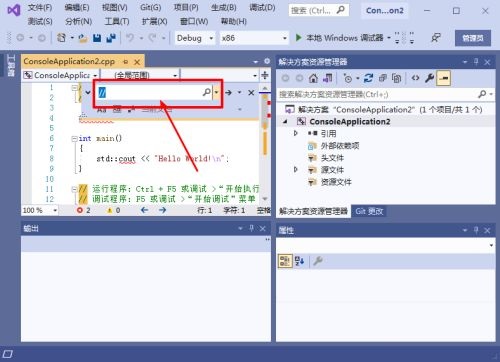Click the split editor window icon

coord(265,75)
